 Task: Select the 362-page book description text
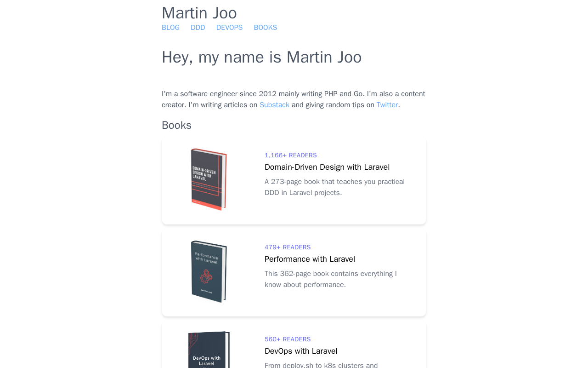(331, 279)
